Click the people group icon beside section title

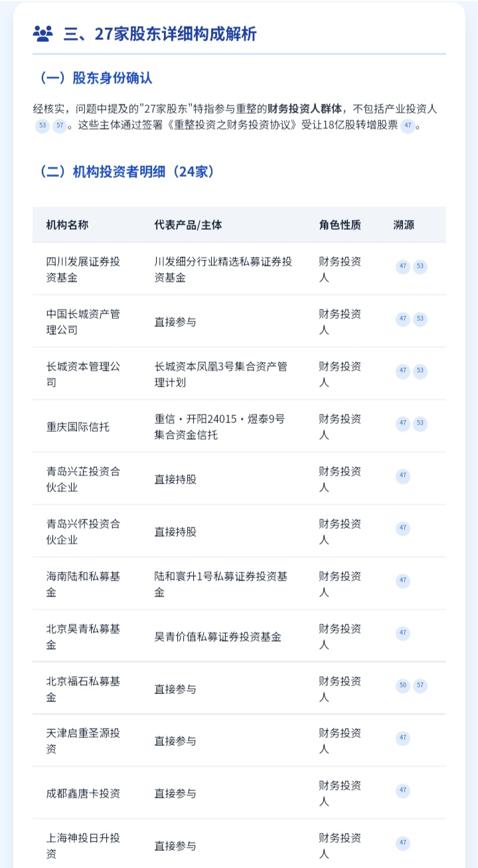(x=42, y=34)
